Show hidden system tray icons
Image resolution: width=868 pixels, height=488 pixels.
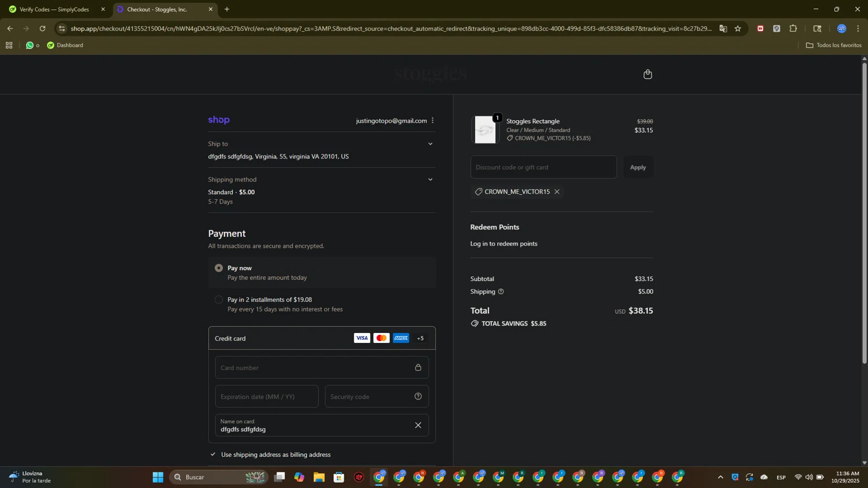(x=720, y=477)
